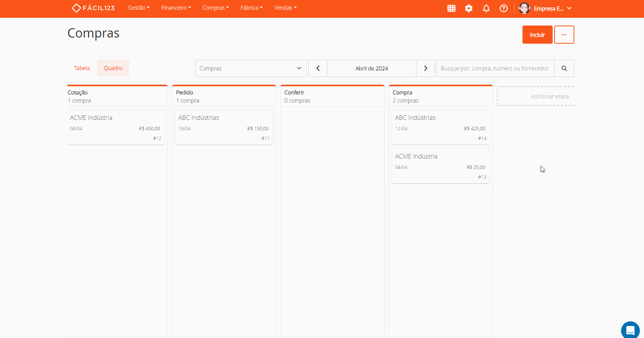
Task: Click the user profile avatar
Action: tap(524, 8)
